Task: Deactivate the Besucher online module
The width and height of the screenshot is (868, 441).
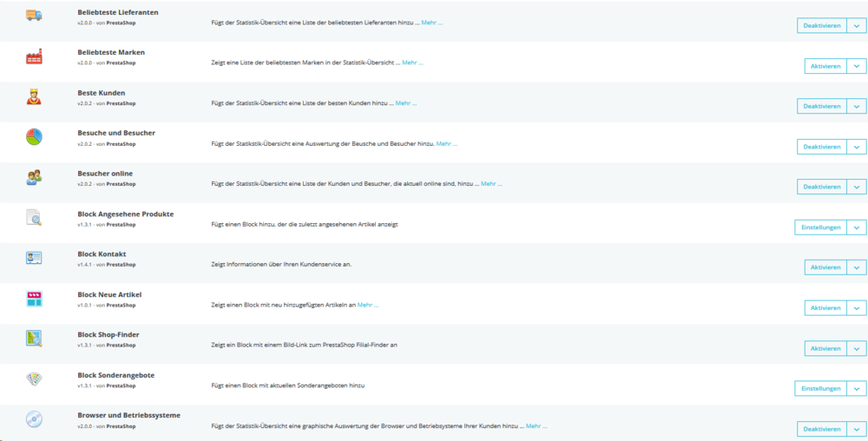Action: click(821, 187)
